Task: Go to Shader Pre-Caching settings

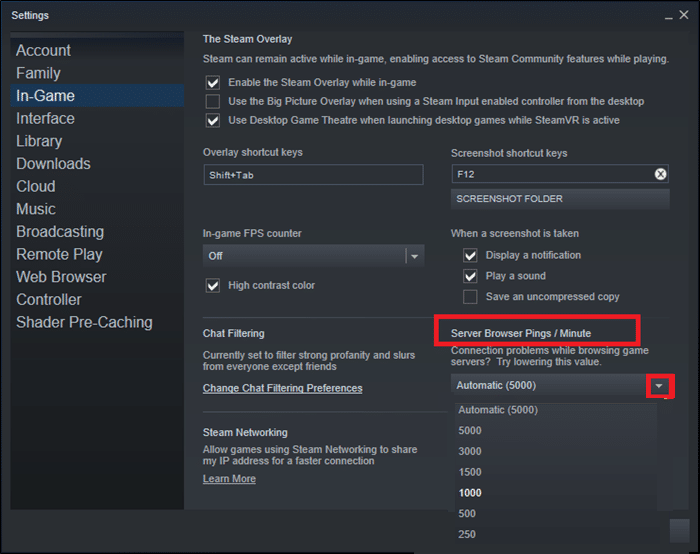Action: [84, 322]
